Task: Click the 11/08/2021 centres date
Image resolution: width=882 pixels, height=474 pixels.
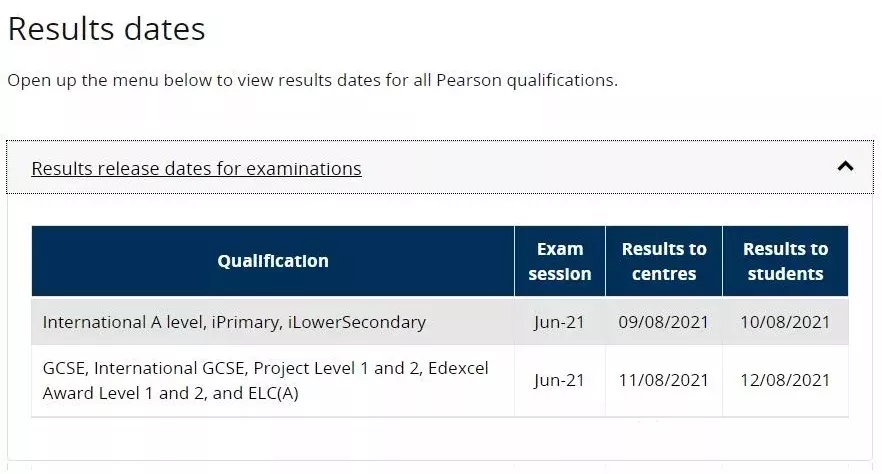Action: click(663, 381)
